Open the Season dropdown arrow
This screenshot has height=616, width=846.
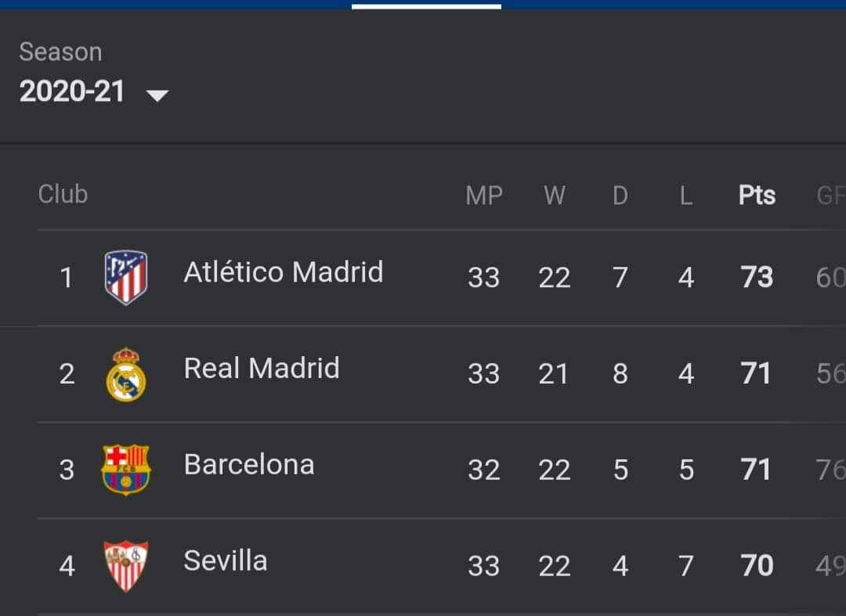pyautogui.click(x=157, y=95)
